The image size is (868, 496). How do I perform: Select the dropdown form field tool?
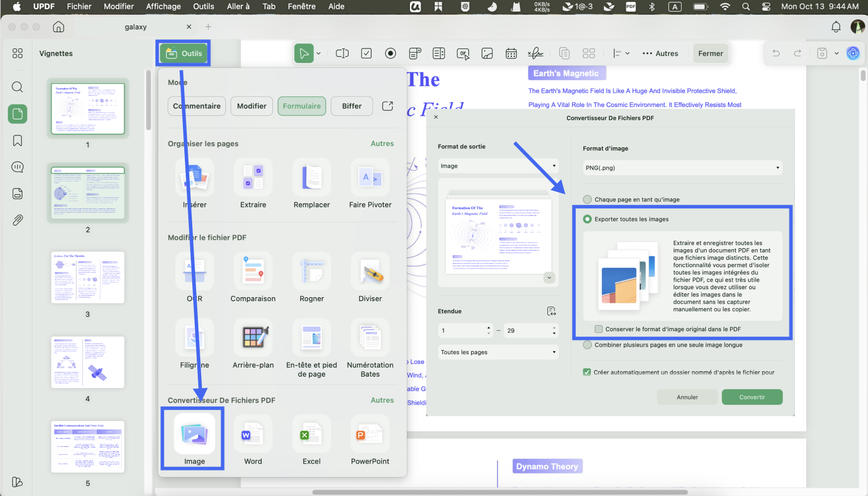[x=415, y=53]
